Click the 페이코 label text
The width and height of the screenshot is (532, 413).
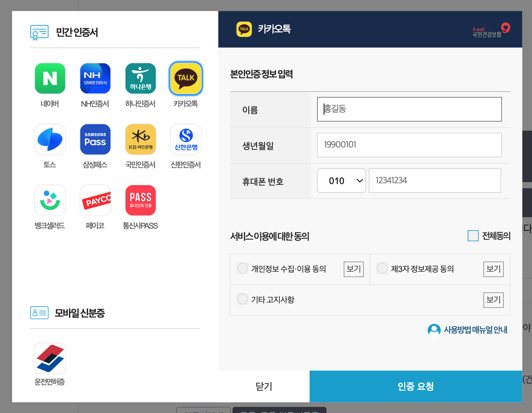(95, 226)
